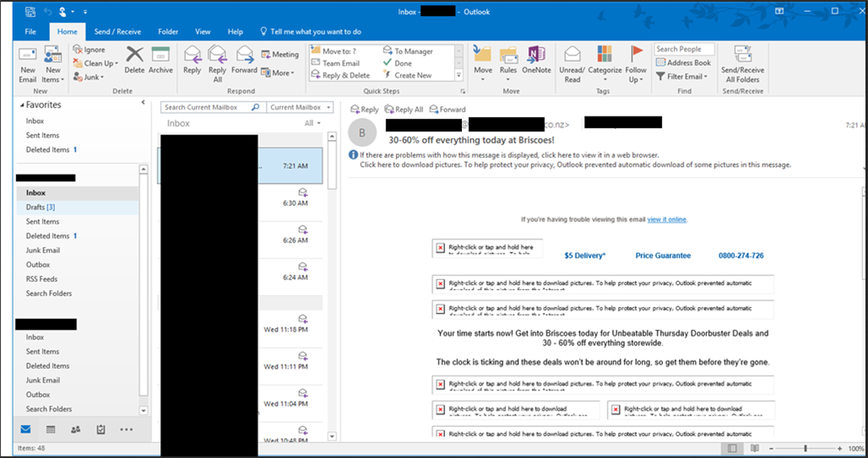Click the download pictures info bar
This screenshot has height=458, width=868.
[576, 165]
